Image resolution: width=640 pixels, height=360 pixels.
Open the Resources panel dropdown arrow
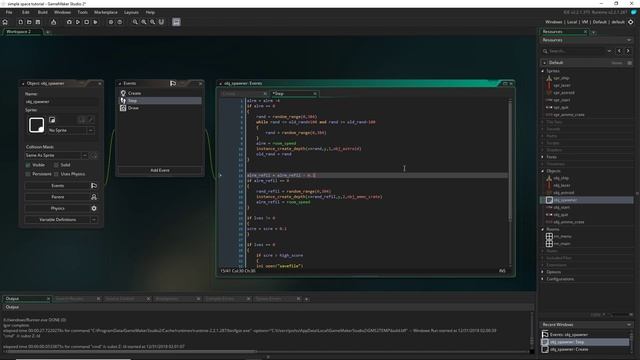(629, 40)
